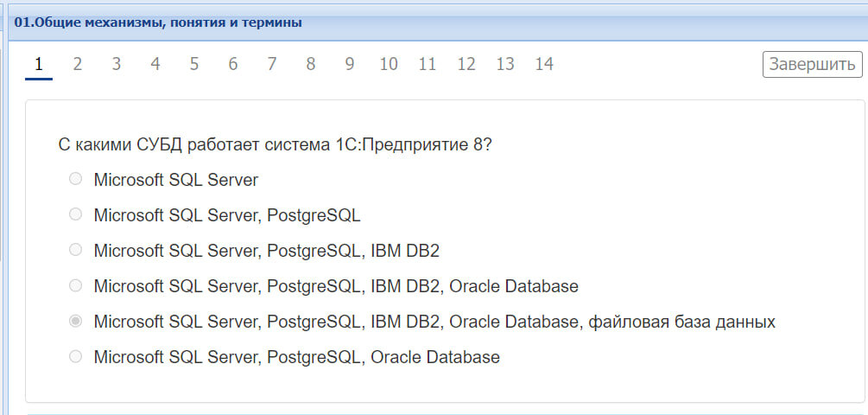Click the question text about СУБД
This screenshot has height=415, width=868.
point(276,145)
